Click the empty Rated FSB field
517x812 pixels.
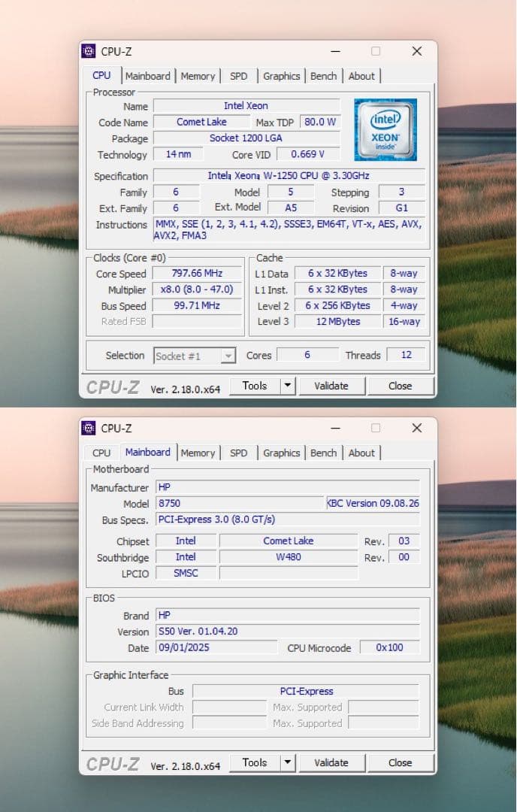(x=197, y=322)
